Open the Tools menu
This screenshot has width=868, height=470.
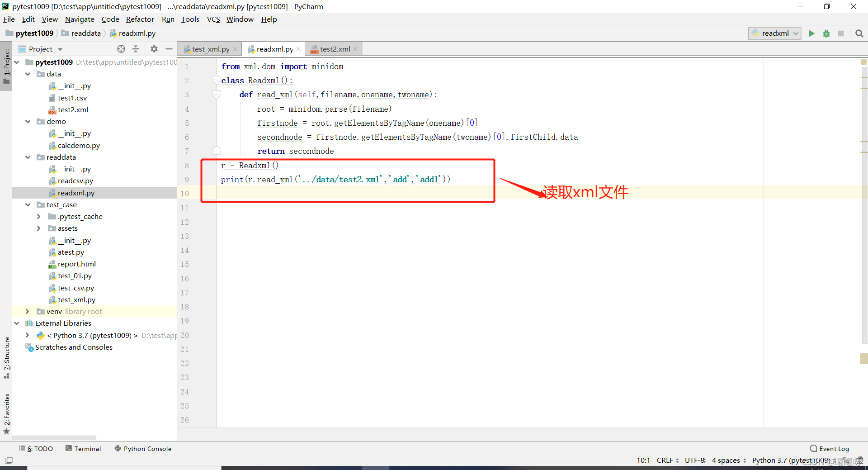click(x=190, y=19)
